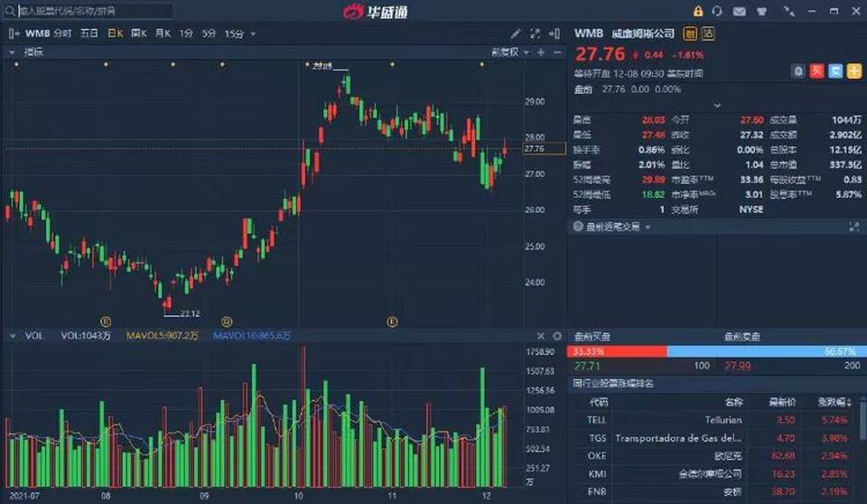Select monthly 月K chart tab
The height and width of the screenshot is (504, 867).
(163, 33)
